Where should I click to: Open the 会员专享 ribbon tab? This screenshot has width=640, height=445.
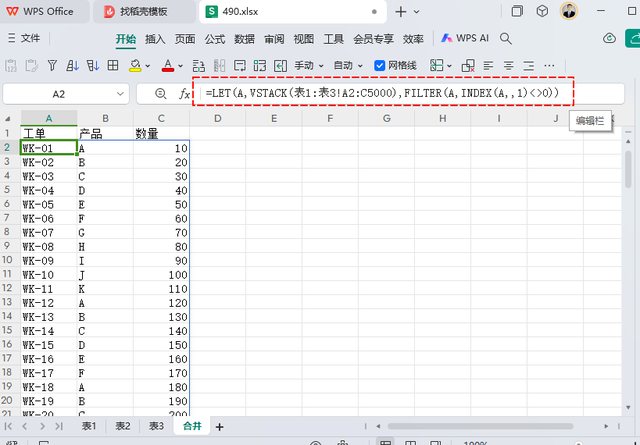coord(373,39)
